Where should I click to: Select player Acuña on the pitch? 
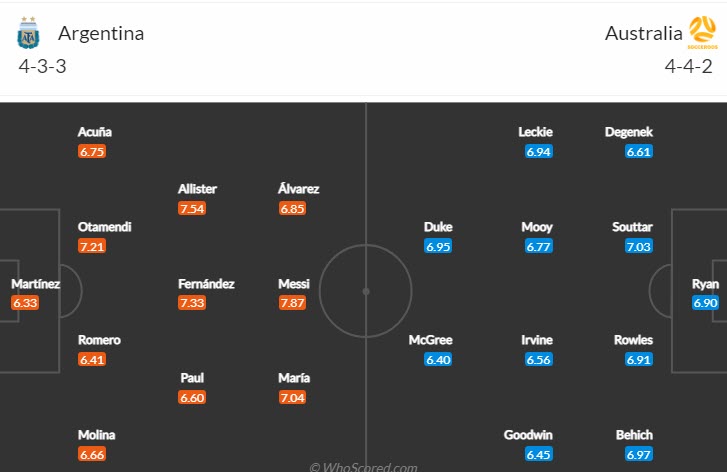tap(95, 132)
